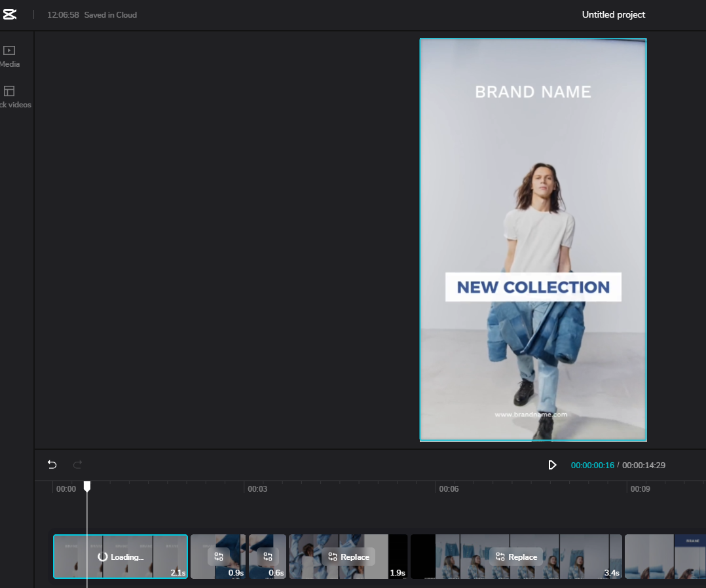Click the 00:03 mark on timeline ruler
706x588 pixels.
click(x=257, y=489)
